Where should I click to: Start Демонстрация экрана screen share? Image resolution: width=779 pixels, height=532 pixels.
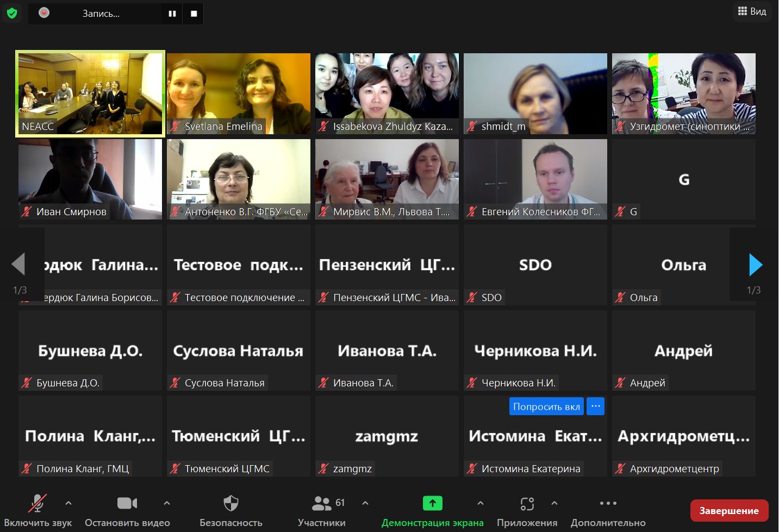point(433,511)
